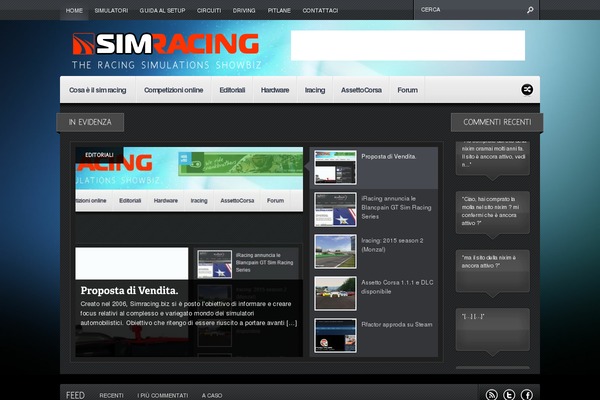Open 'Iracing: 2015 season 2 (Monza!)' title
600x400 pixels.
click(x=392, y=245)
